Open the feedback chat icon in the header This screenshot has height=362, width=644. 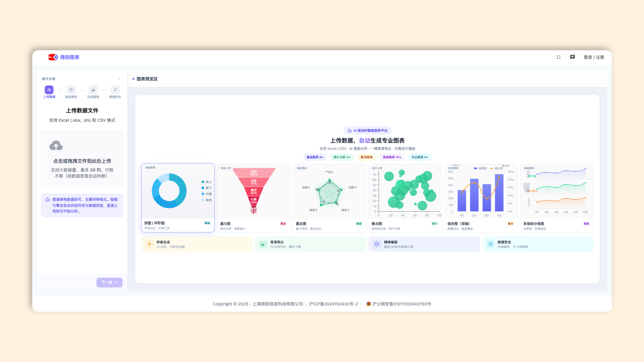(572, 57)
